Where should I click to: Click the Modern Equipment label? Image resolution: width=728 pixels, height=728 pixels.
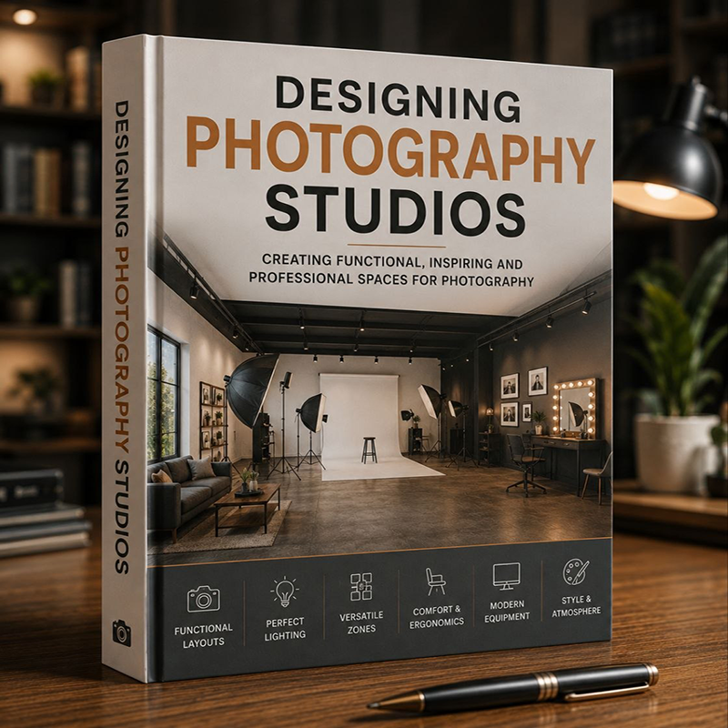coord(507,611)
